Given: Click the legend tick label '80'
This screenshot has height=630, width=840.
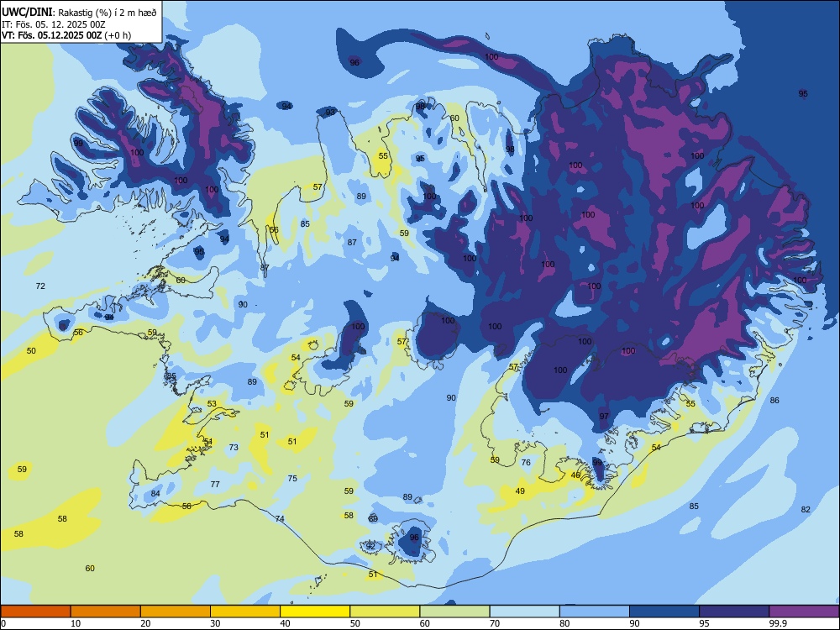Looking at the screenshot, I should [564, 623].
